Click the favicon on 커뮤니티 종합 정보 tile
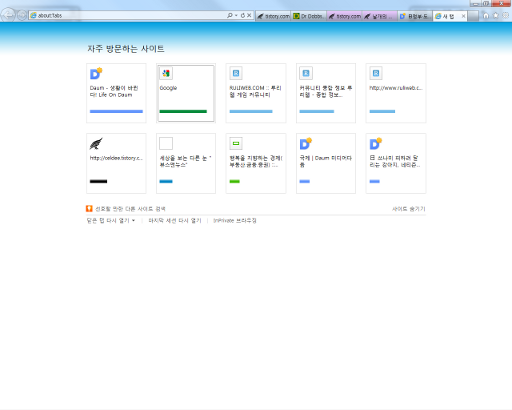The width and height of the screenshot is (512, 410). 306,73
